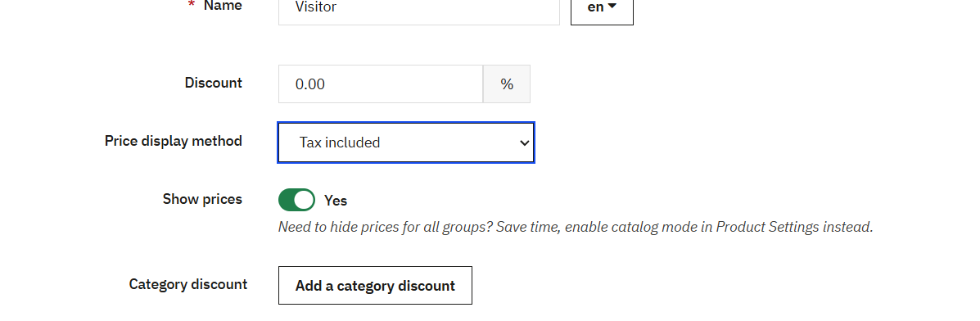Expand the en language selector

coord(602,8)
